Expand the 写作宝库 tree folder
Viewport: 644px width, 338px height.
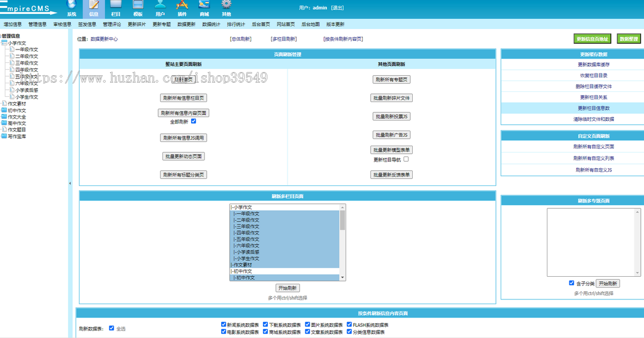4,136
